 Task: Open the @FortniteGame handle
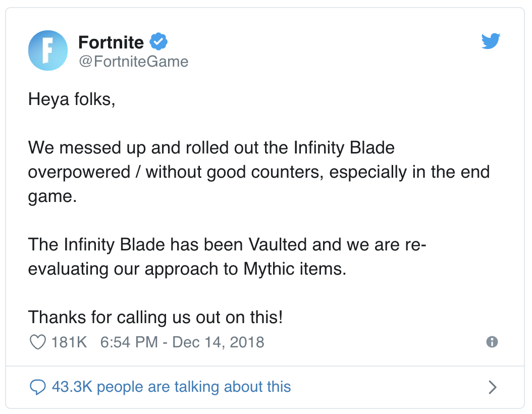point(134,62)
